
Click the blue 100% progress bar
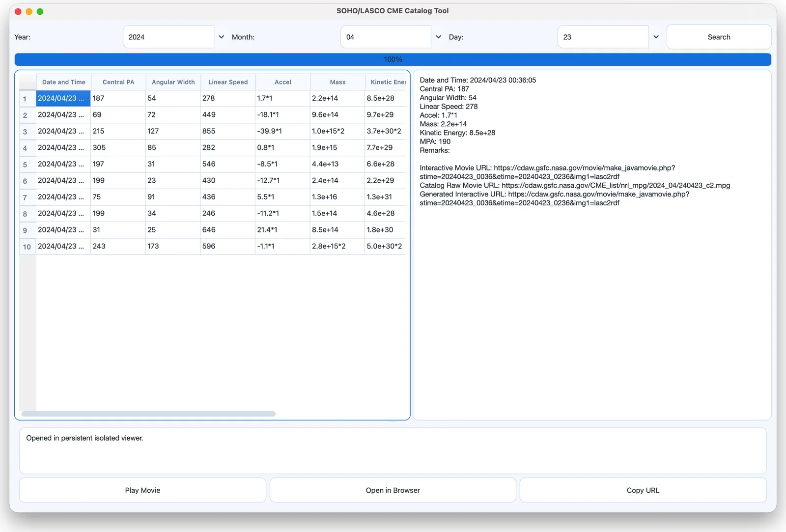[x=393, y=59]
